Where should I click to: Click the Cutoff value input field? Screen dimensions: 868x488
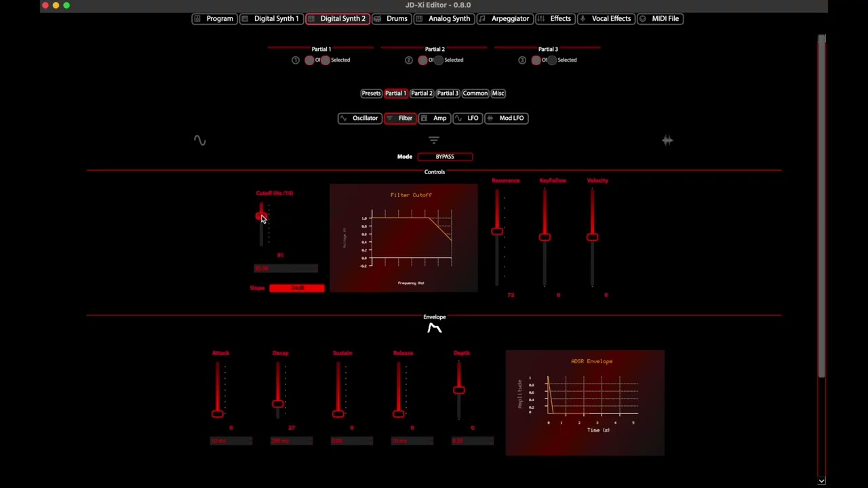(285, 269)
